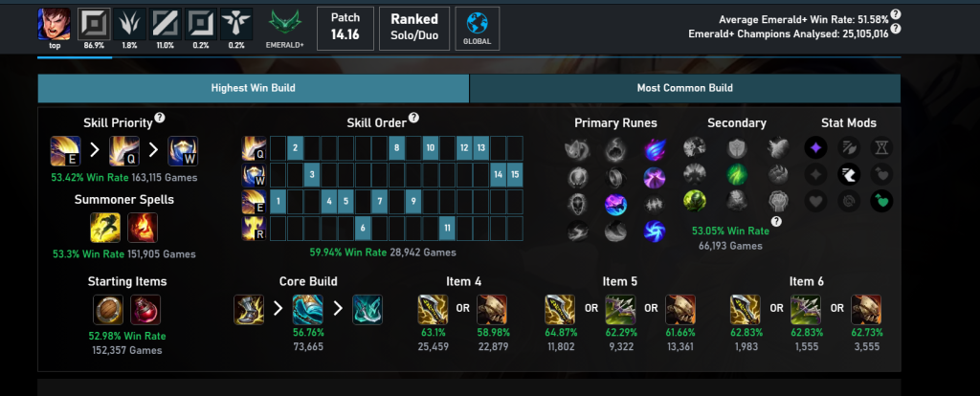Switch to Highest Win Build tab
This screenshot has width=980, height=396.
(x=253, y=88)
